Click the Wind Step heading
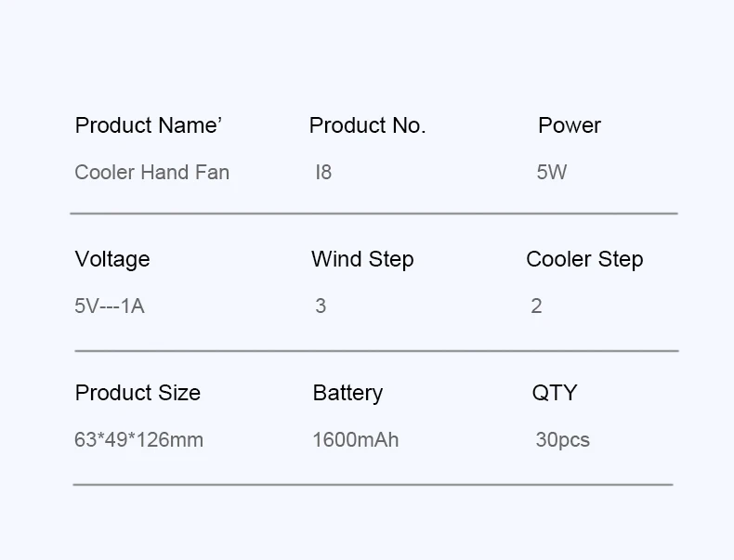734x560 pixels. tap(362, 259)
